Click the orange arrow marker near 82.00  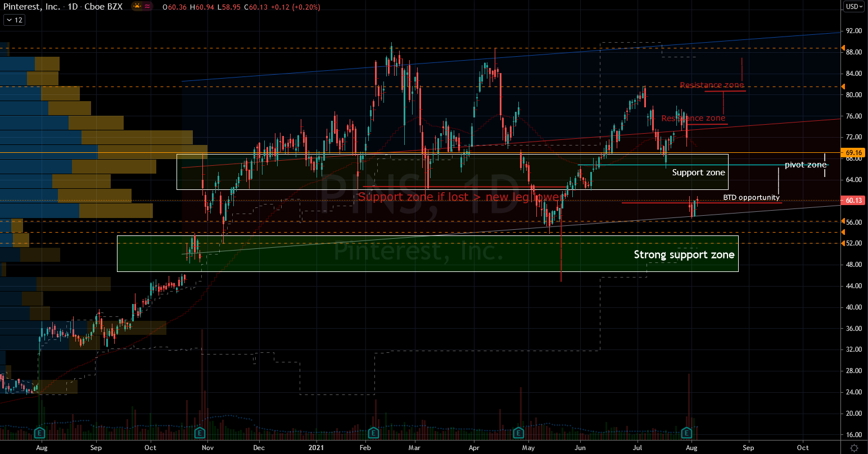[x=844, y=87]
